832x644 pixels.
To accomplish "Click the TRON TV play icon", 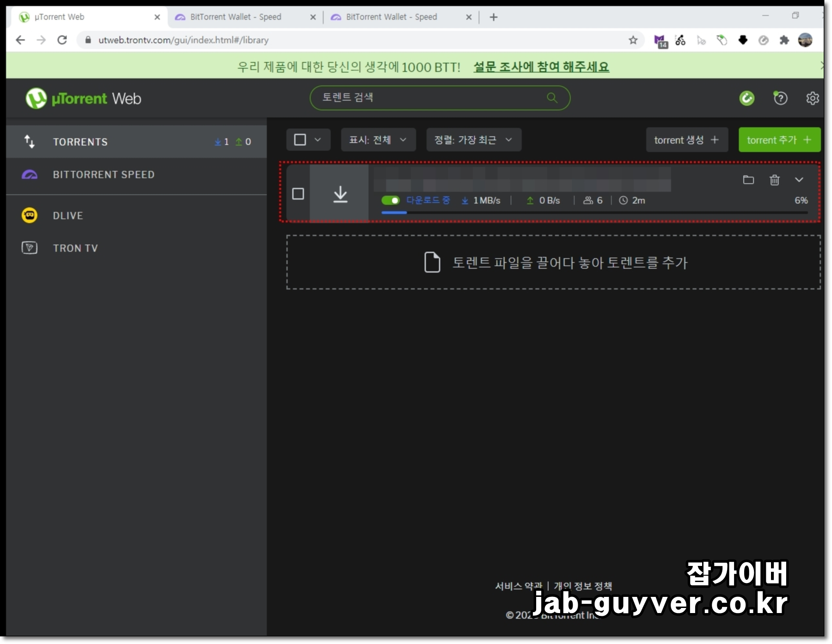I will pos(30,248).
